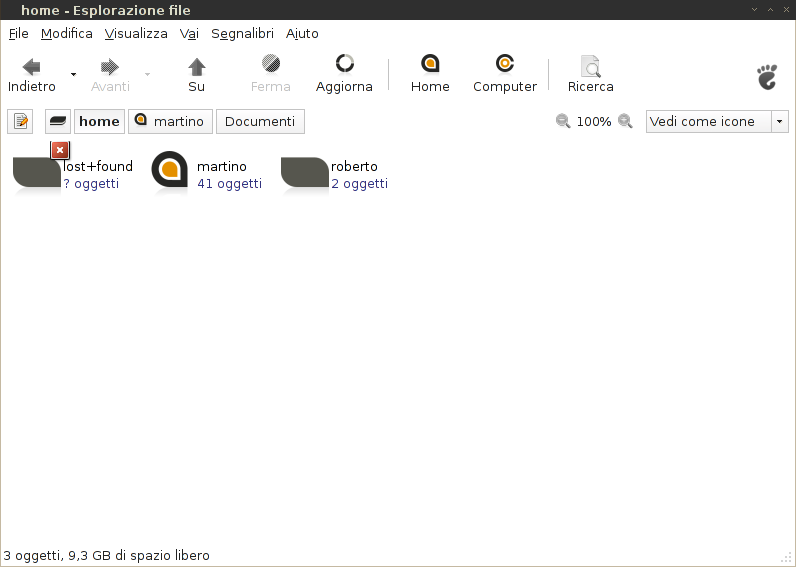The width and height of the screenshot is (796, 567).
Task: Click the red unreadable emblem on lost+found
Action: pyautogui.click(x=60, y=150)
